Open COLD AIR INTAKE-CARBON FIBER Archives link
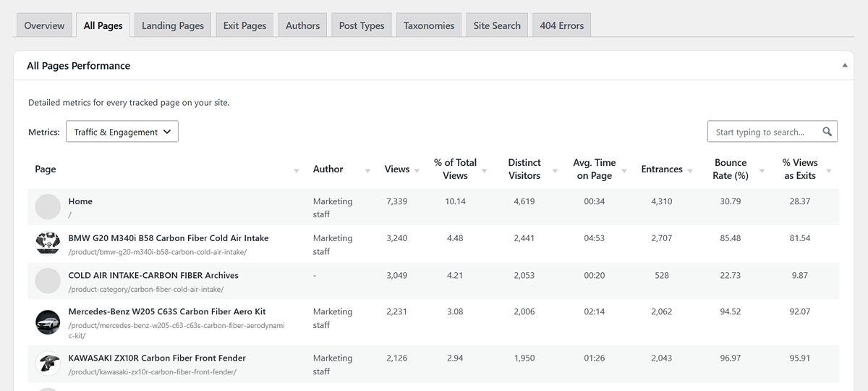The height and width of the screenshot is (391, 868). coord(153,275)
